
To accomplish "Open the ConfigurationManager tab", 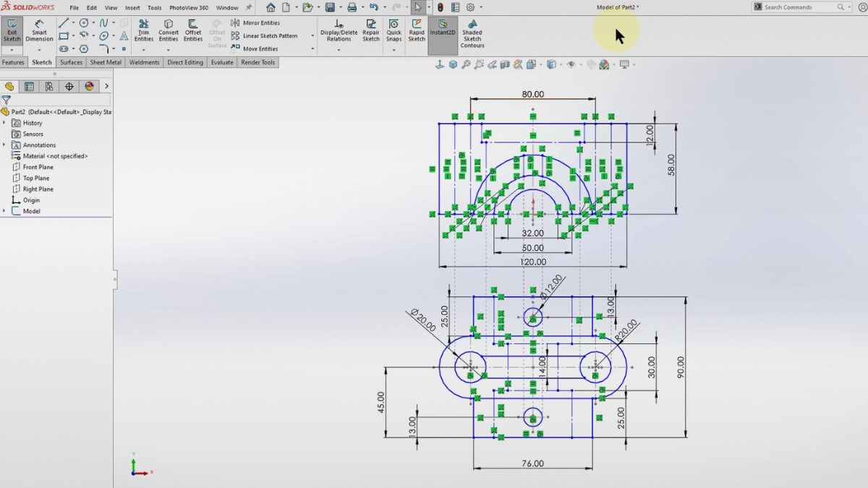I will 49,86.
